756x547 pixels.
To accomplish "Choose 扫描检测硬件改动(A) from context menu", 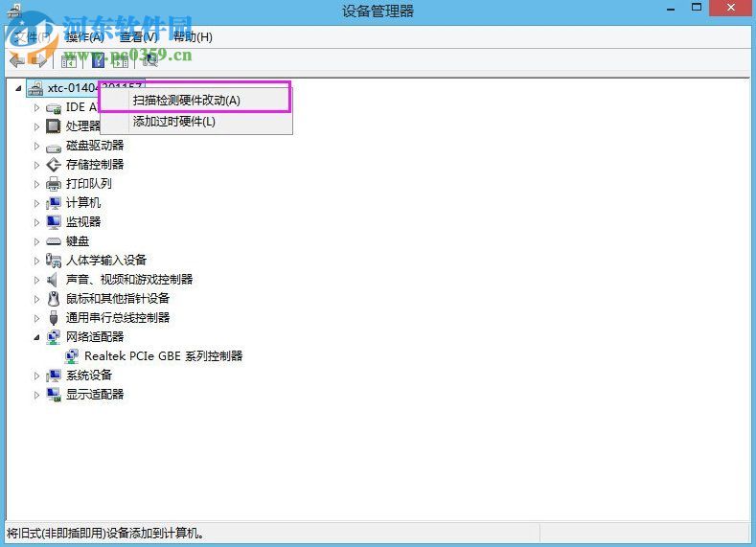I will coord(195,101).
